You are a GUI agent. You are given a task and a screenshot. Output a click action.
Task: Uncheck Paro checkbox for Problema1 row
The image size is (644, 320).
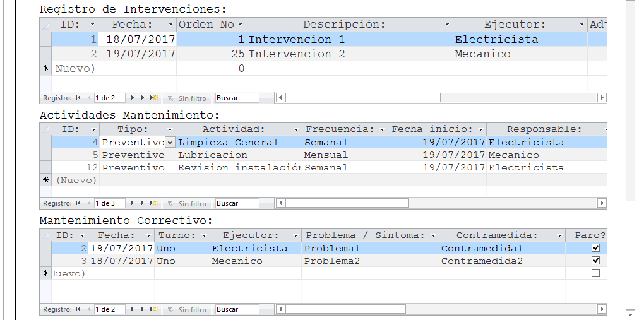click(x=595, y=248)
